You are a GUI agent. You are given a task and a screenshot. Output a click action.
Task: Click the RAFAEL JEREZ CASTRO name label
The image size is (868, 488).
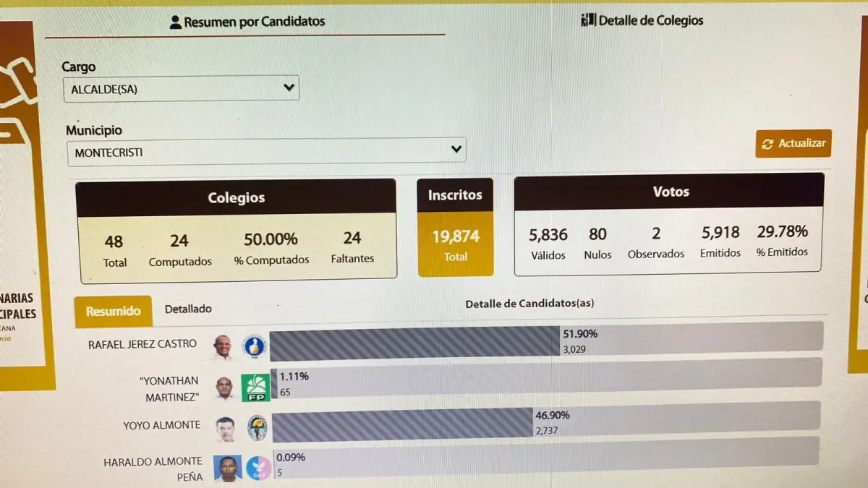(142, 344)
